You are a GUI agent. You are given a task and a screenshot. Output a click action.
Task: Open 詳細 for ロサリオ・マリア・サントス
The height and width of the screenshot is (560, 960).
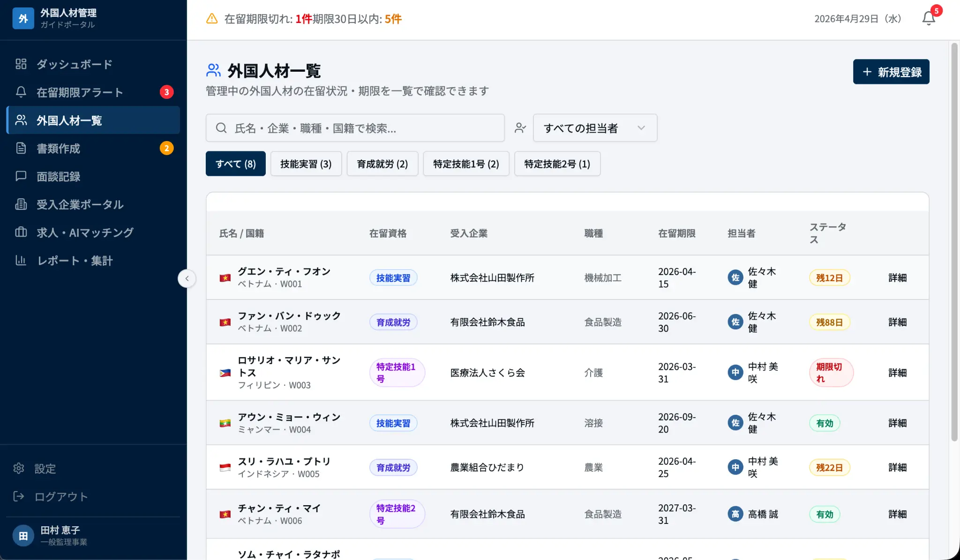tap(898, 373)
